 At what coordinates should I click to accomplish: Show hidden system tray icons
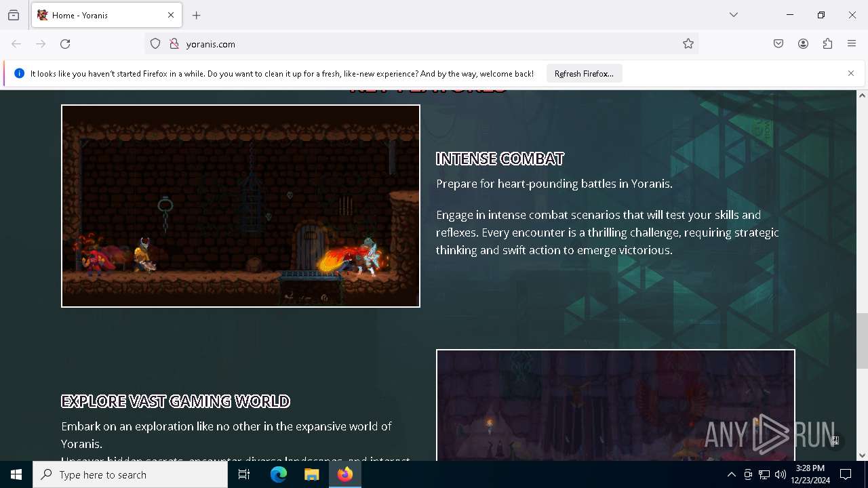[x=731, y=474]
